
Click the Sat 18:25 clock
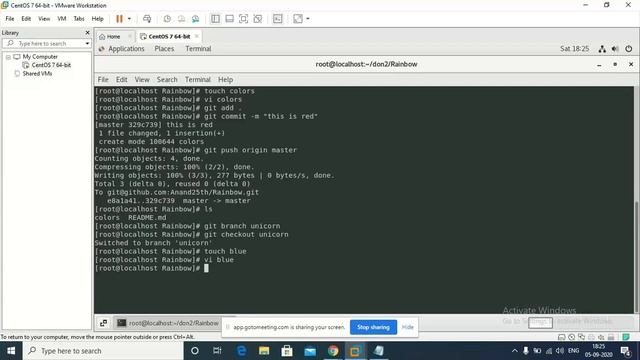click(x=574, y=49)
